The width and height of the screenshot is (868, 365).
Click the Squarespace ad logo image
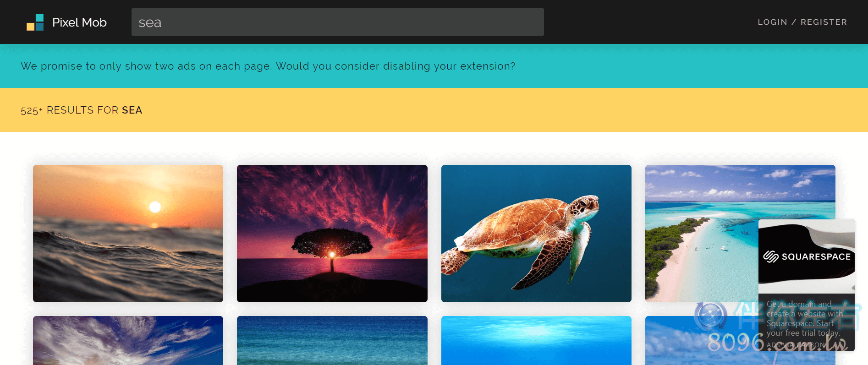tap(807, 256)
